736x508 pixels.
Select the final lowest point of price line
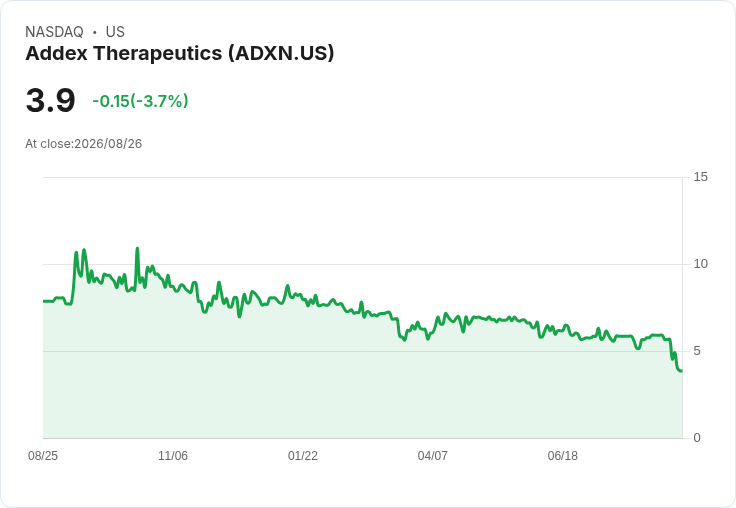(681, 371)
